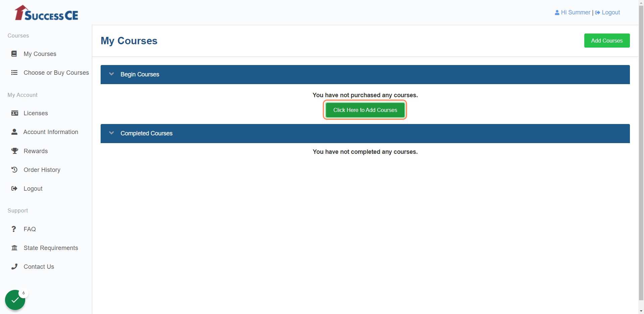Click the State Requirements building icon
The image size is (644, 314).
[14, 248]
